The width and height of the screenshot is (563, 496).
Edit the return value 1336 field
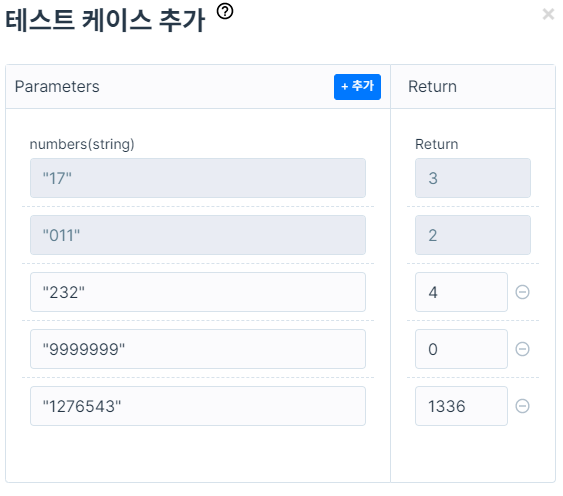click(461, 406)
